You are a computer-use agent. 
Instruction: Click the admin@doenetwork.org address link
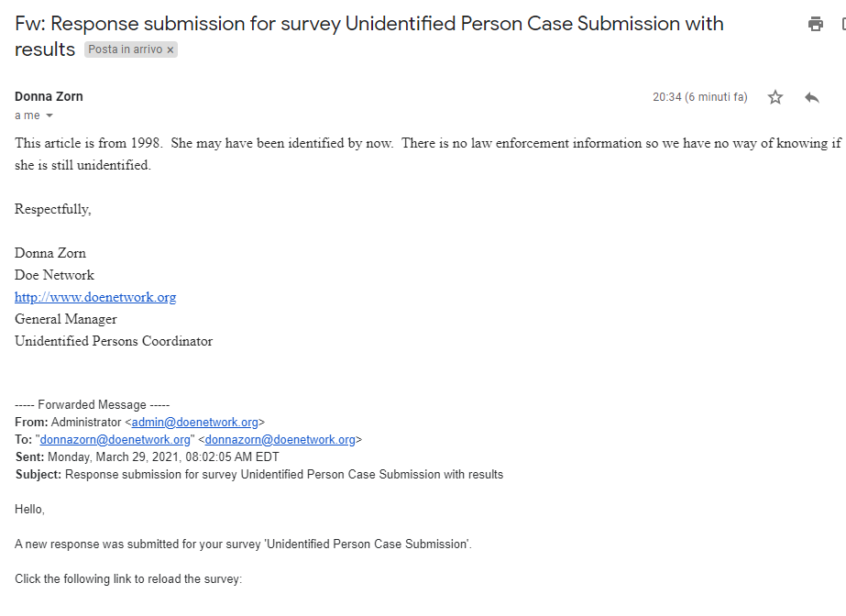point(195,423)
